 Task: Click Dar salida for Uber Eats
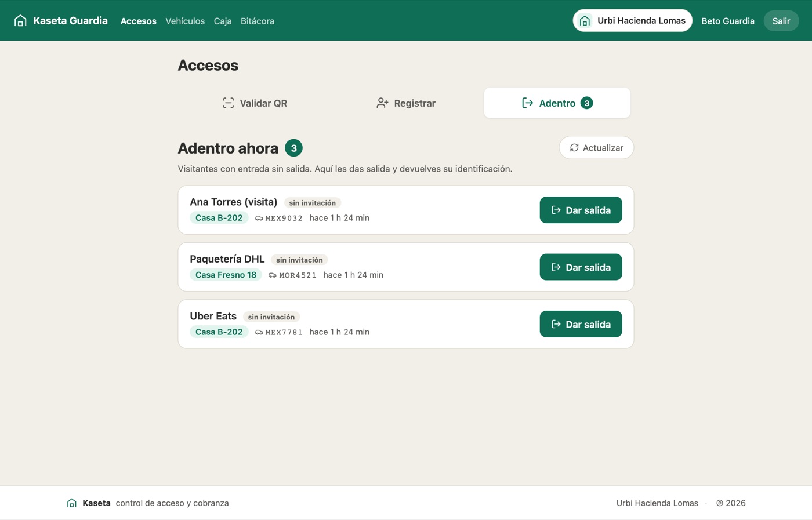pos(581,324)
